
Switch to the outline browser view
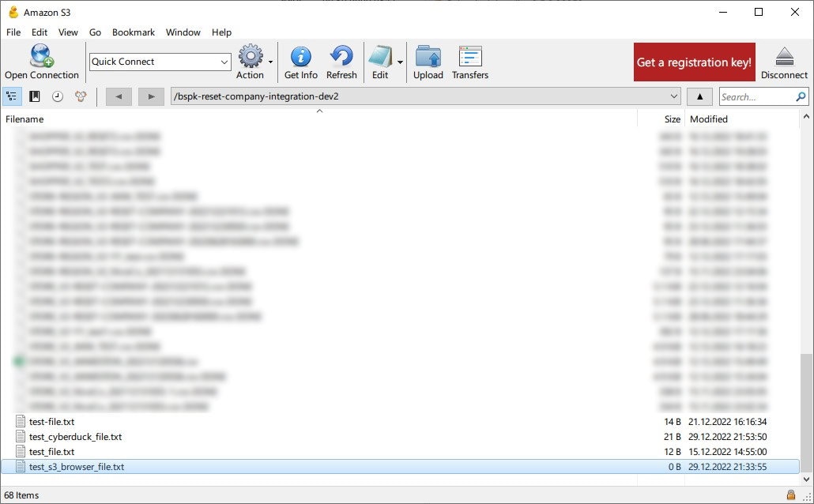11,96
